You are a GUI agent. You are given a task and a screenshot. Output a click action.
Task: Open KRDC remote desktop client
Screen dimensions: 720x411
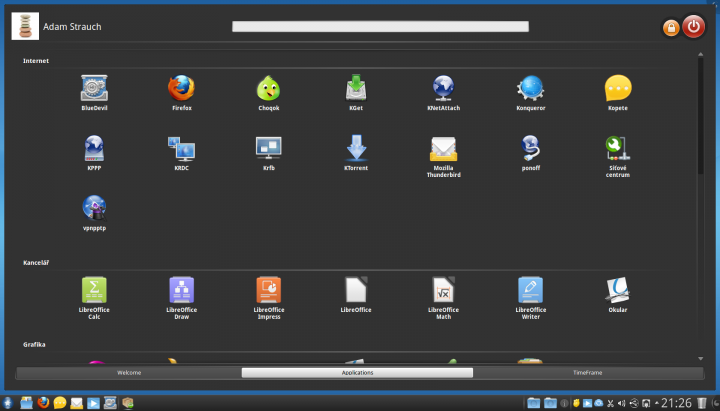(181, 152)
